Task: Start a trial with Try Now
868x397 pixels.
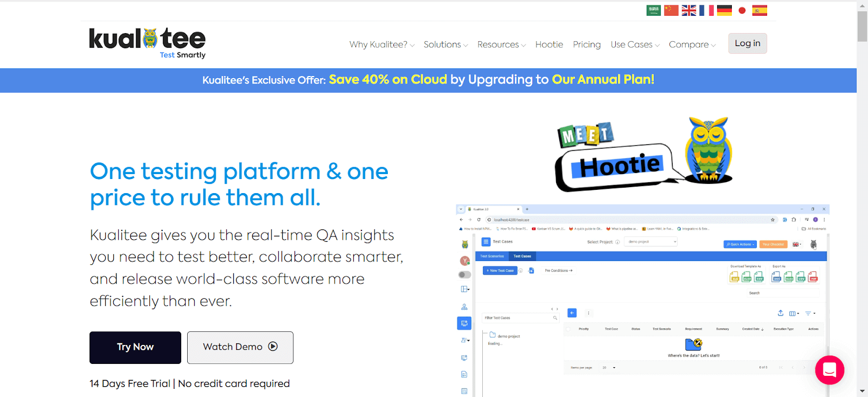Action: pyautogui.click(x=135, y=347)
